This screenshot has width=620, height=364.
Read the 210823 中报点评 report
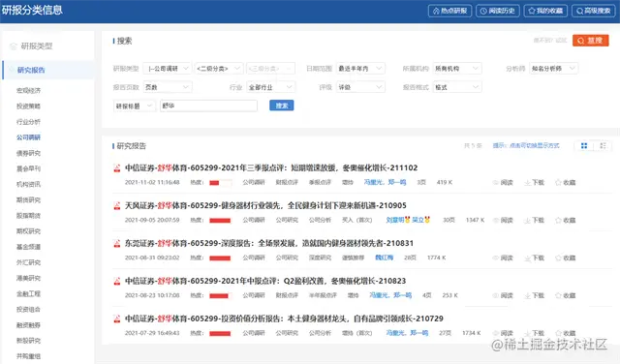(503, 295)
